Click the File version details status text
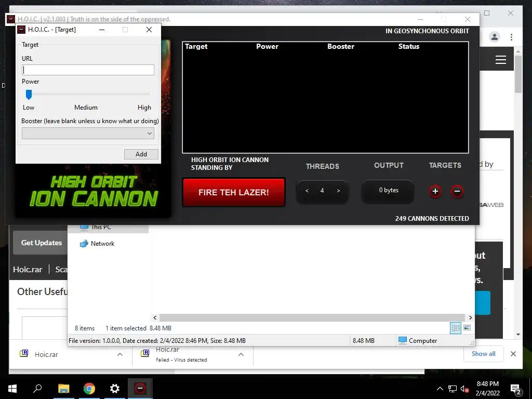 pyautogui.click(x=157, y=341)
